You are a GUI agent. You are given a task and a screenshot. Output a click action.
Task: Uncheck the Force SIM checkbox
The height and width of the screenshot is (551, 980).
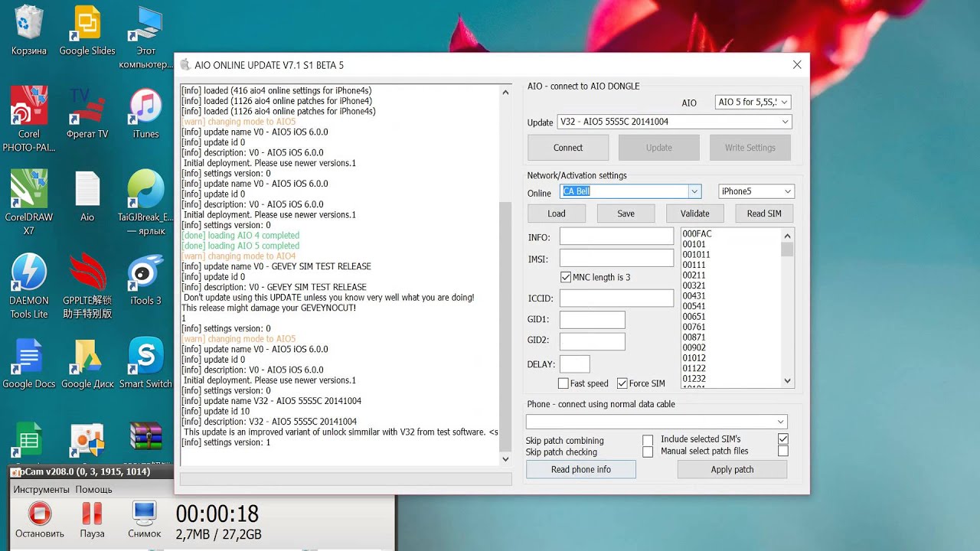tap(622, 383)
